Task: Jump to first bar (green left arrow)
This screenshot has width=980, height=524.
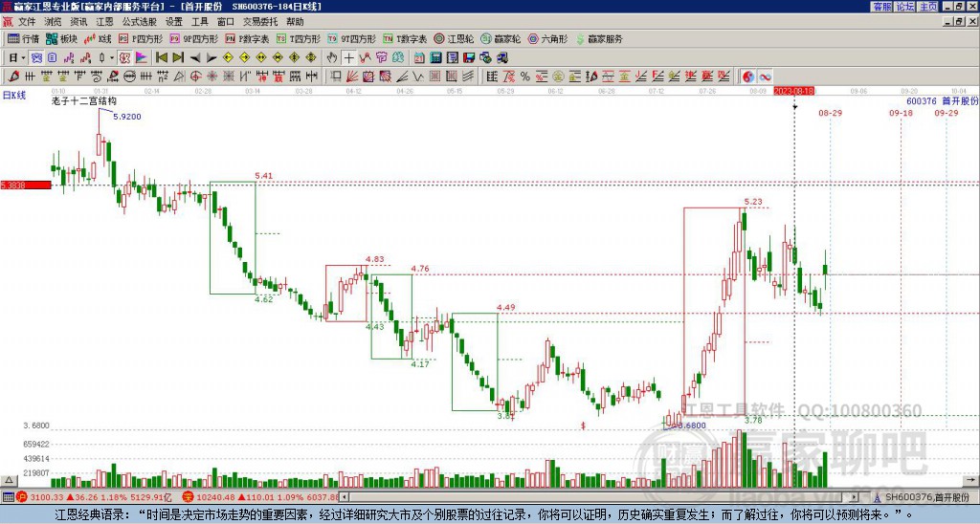Action: click(x=162, y=58)
